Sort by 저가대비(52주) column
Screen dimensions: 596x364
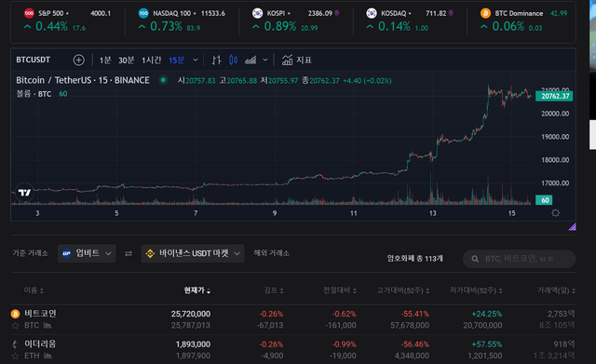(x=476, y=290)
